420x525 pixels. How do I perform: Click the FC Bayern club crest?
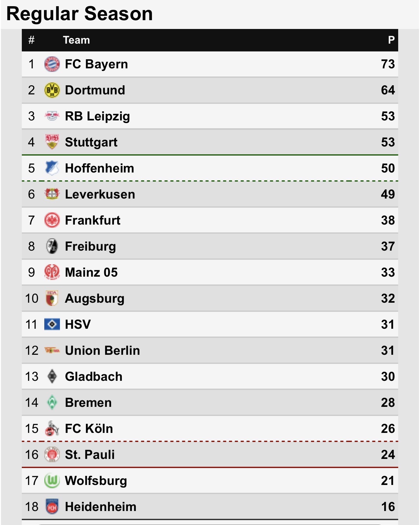click(52, 64)
